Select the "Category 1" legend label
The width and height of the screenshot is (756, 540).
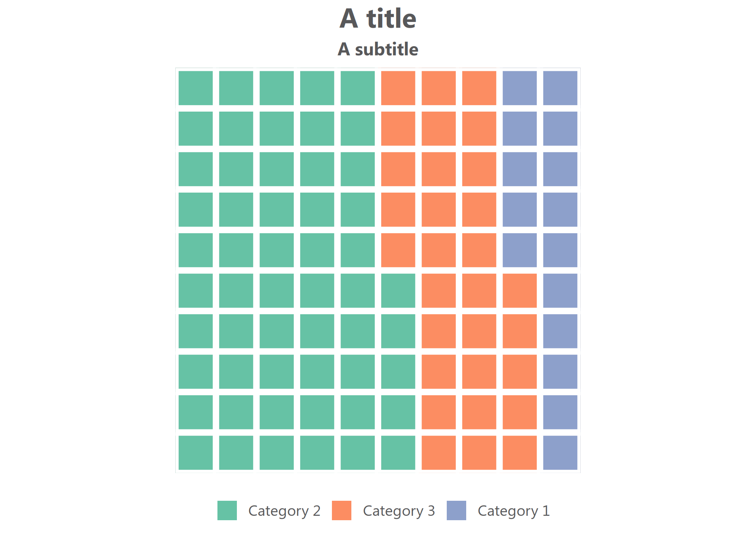pyautogui.click(x=513, y=511)
